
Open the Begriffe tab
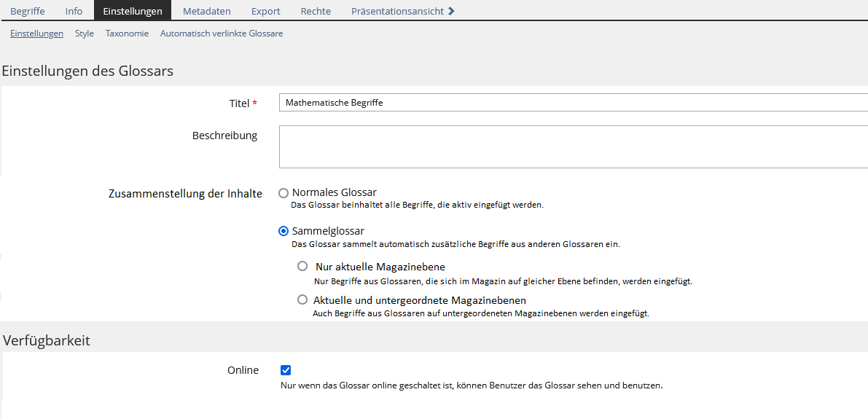pyautogui.click(x=28, y=11)
